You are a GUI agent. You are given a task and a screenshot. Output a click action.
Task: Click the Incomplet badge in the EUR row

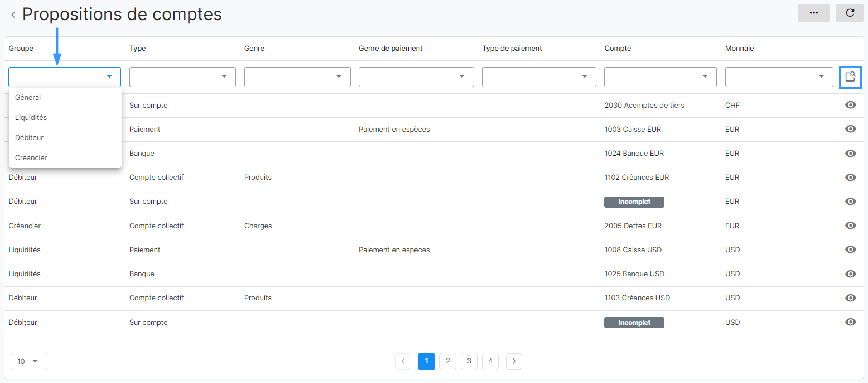click(634, 202)
